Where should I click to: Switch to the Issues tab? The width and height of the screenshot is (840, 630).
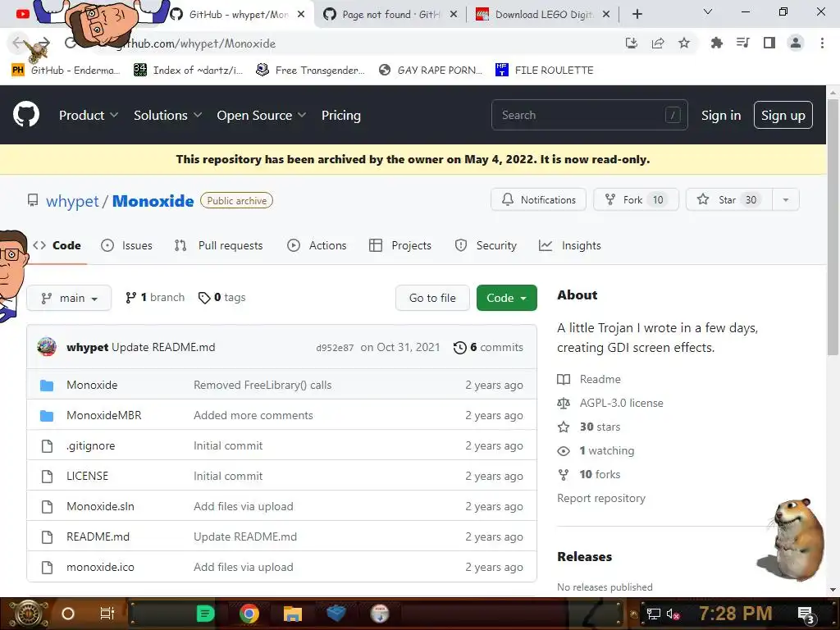point(127,245)
